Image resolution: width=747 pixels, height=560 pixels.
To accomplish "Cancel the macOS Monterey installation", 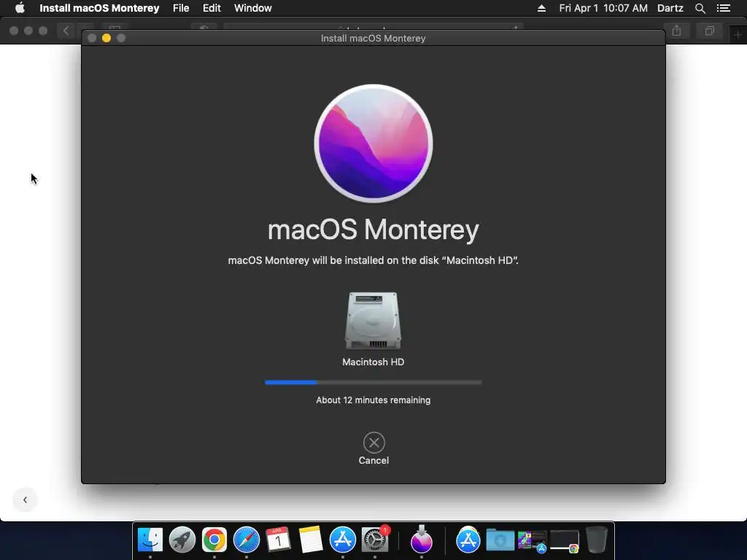I will click(374, 443).
